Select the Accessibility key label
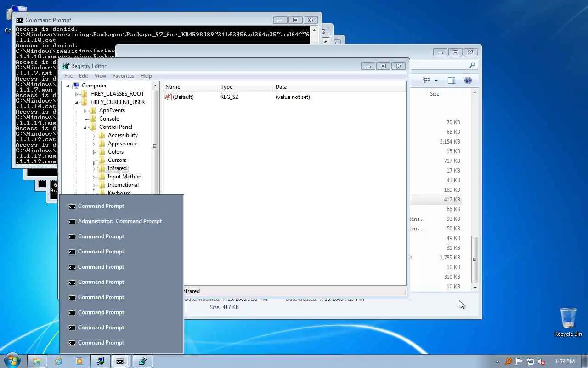The height and width of the screenshot is (368, 588). [123, 135]
